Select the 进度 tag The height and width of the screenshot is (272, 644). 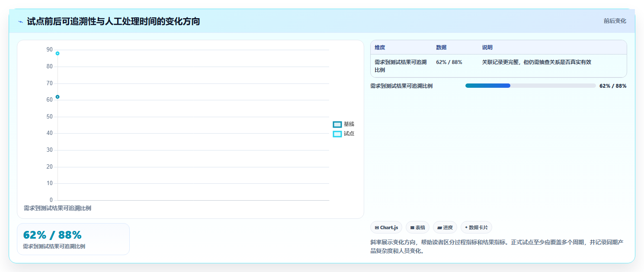point(445,227)
